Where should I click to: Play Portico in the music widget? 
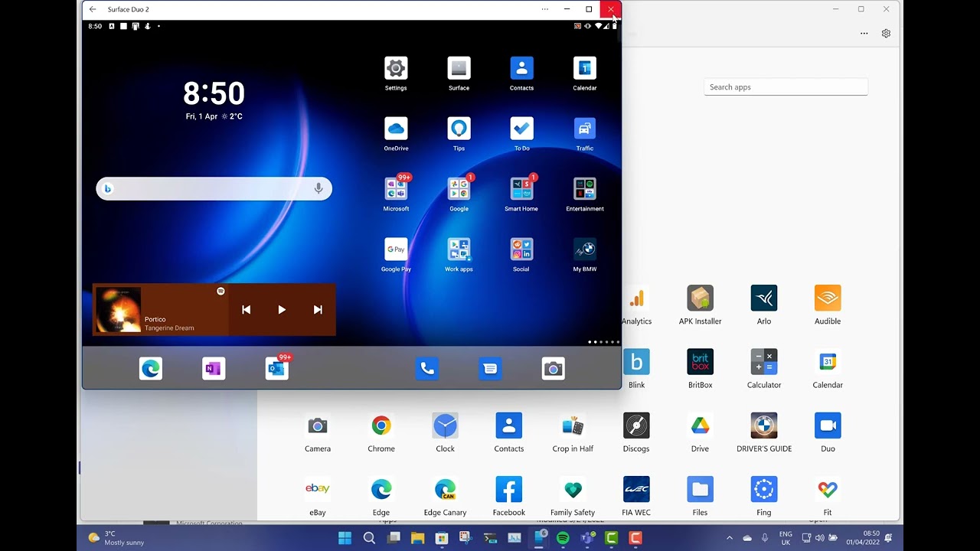pos(282,310)
